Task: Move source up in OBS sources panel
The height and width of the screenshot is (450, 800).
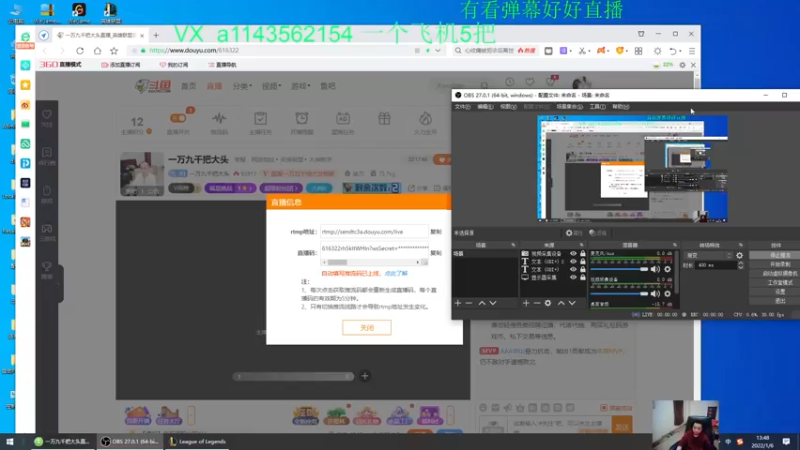Action: click(561, 303)
